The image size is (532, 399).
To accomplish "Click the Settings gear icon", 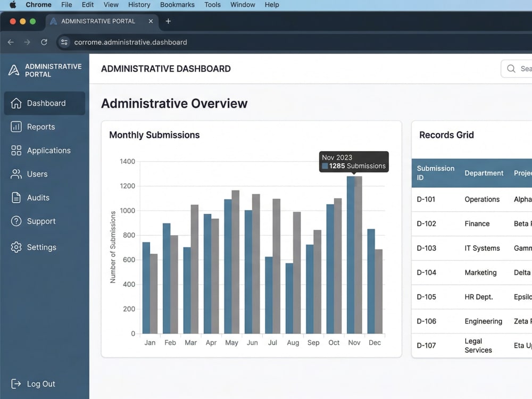I will (x=16, y=247).
